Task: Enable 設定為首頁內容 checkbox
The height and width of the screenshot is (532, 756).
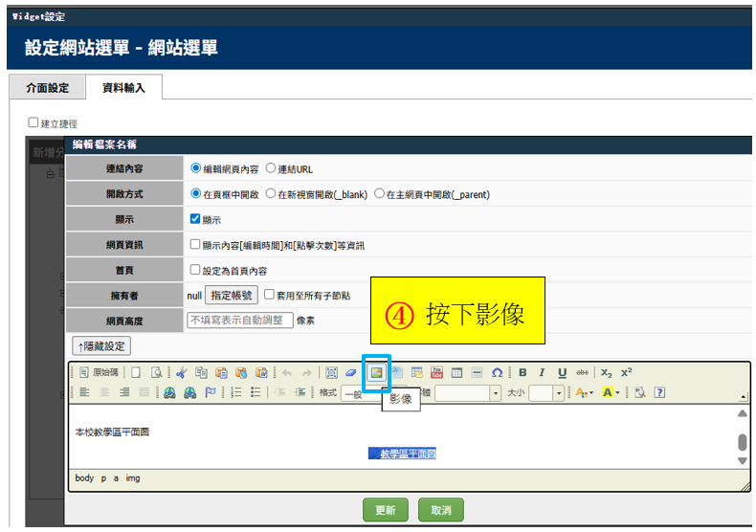Action: coord(195,270)
